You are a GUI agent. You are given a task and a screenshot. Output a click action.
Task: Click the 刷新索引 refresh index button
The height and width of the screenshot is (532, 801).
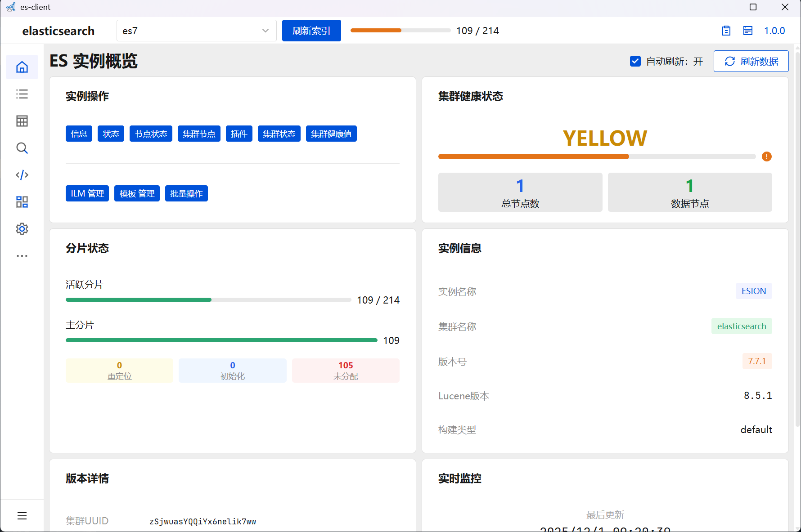311,31
